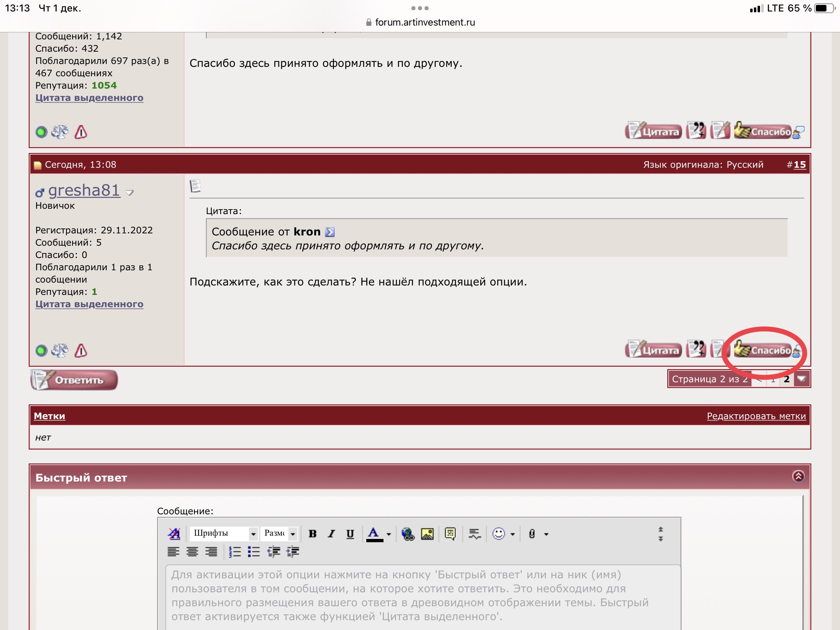Click the wrap quote tags icon
The image size is (840, 630).
450,534
